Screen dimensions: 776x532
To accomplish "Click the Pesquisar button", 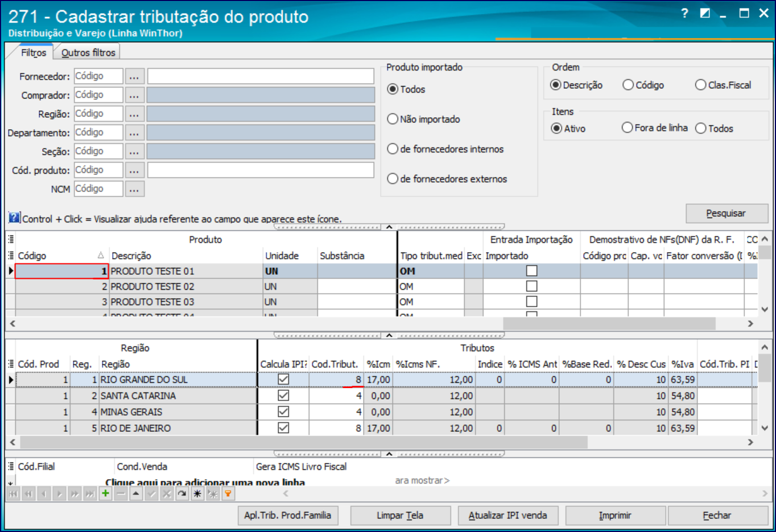I will [727, 213].
